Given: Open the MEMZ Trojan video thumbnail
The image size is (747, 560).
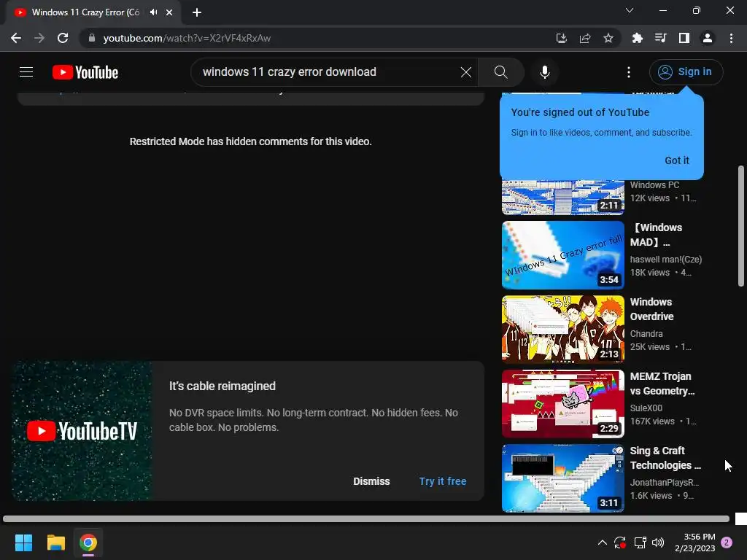Looking at the screenshot, I should coord(562,404).
